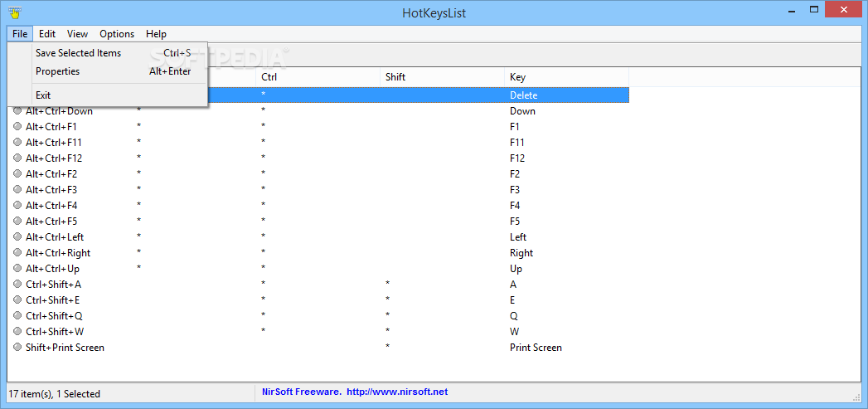868x409 pixels.
Task: Select the Alt+Ctrl+F12 hotkey name
Action: (x=54, y=158)
